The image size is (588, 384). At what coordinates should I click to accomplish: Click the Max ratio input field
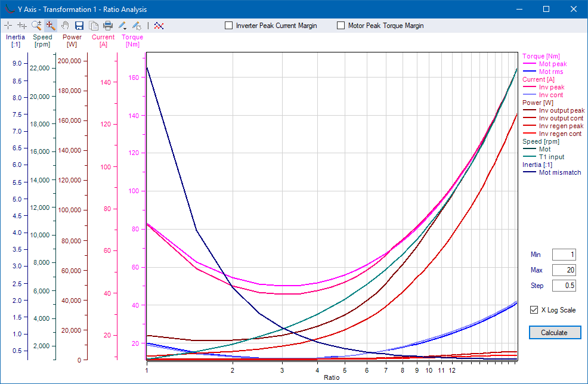[564, 270]
